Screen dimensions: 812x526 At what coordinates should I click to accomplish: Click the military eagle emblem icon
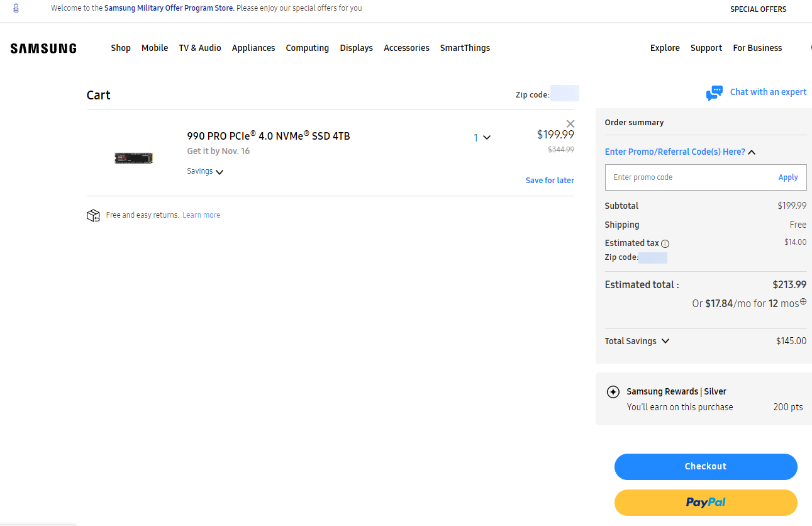point(16,9)
